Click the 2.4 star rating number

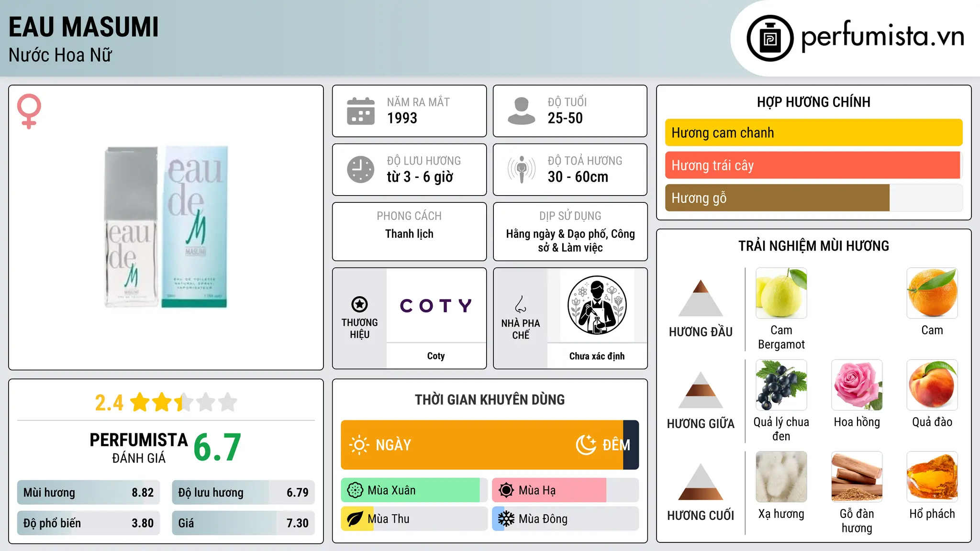[x=109, y=403]
